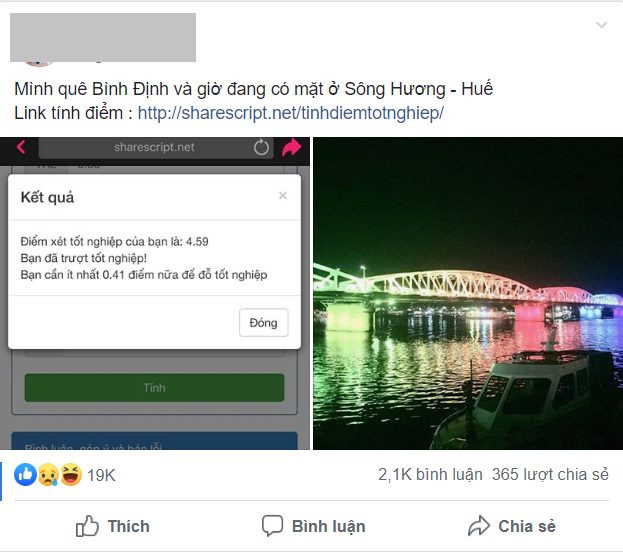The height and width of the screenshot is (556, 623).
Task: Click the crying sad reaction icon
Action: pyautogui.click(x=48, y=475)
